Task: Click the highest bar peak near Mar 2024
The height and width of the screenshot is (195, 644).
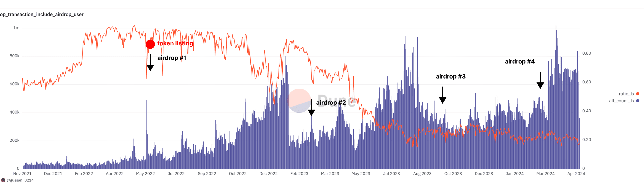Action: point(556,97)
